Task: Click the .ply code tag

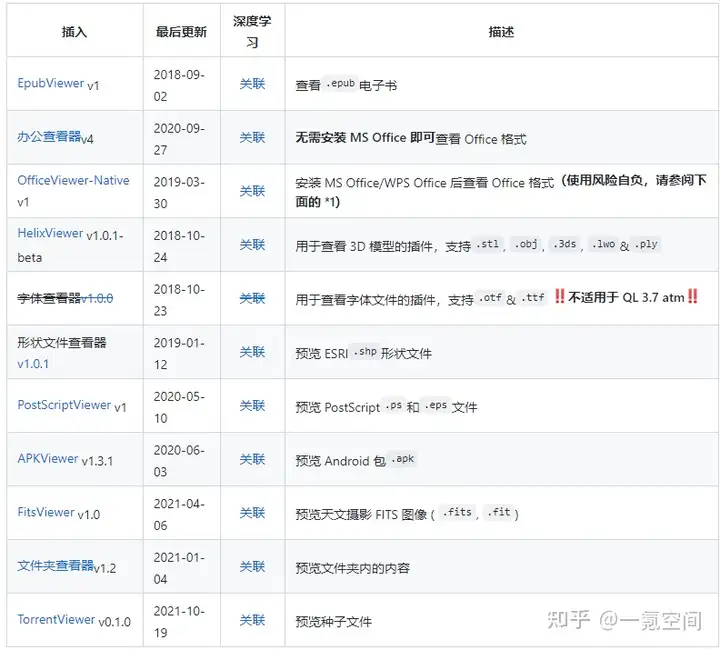Action: coord(646,244)
